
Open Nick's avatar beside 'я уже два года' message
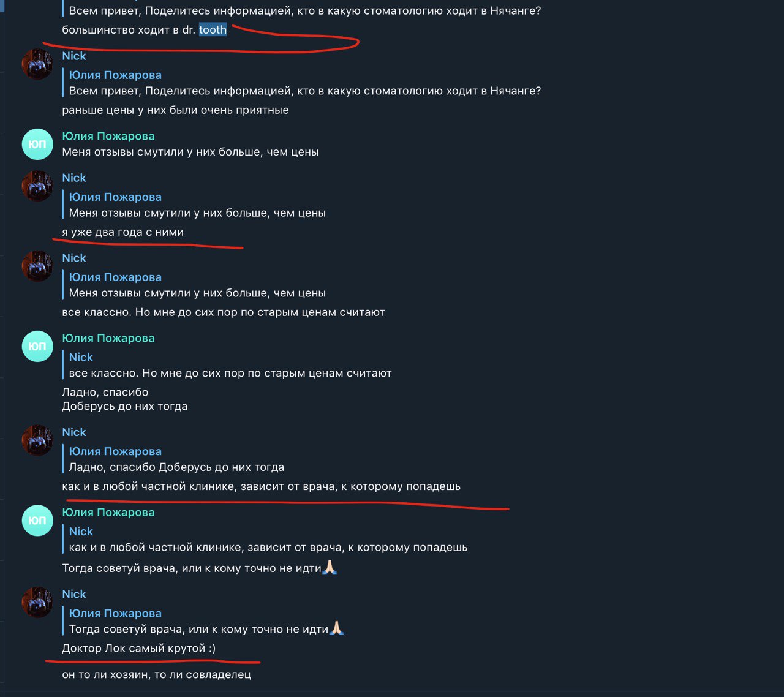click(x=37, y=186)
